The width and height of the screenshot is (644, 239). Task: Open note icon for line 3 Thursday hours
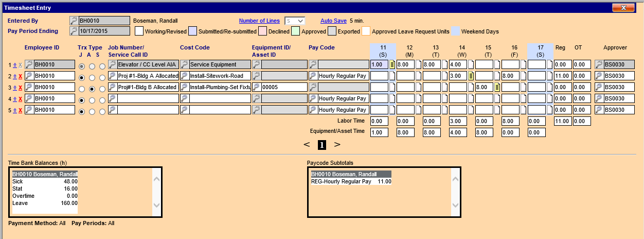[x=497, y=88]
